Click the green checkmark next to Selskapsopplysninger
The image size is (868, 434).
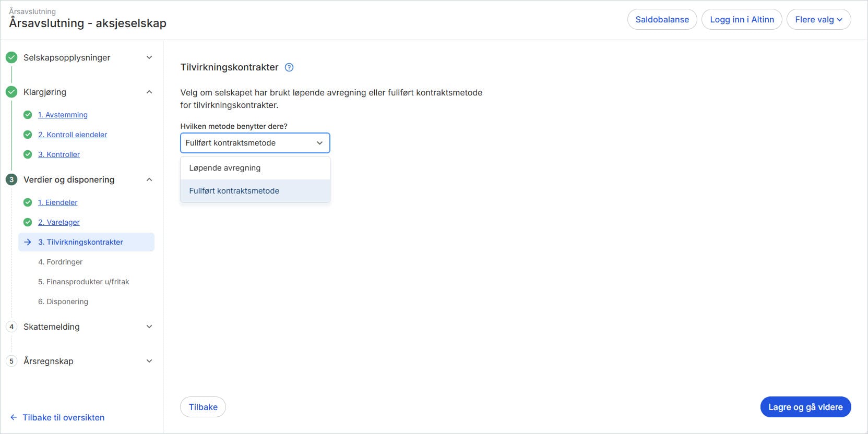(11, 57)
